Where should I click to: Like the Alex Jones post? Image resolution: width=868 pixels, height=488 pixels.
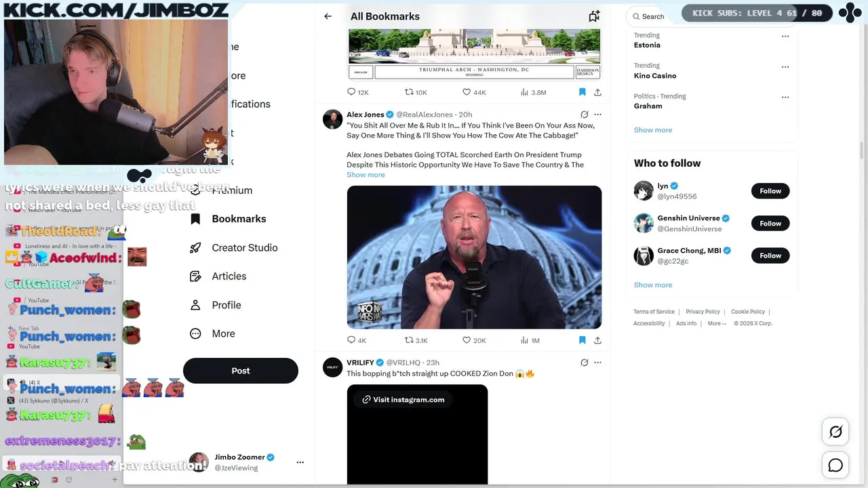[x=474, y=340]
